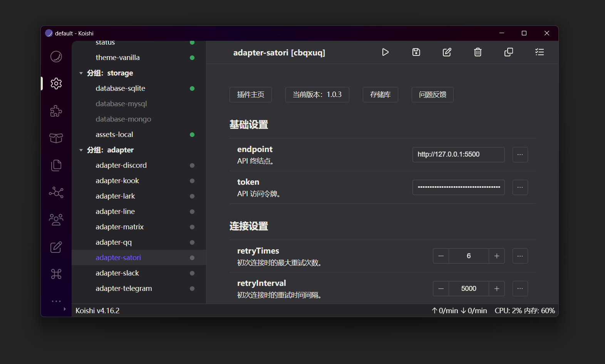
Task: Open options menu for endpoint setting
Action: pyautogui.click(x=520, y=155)
